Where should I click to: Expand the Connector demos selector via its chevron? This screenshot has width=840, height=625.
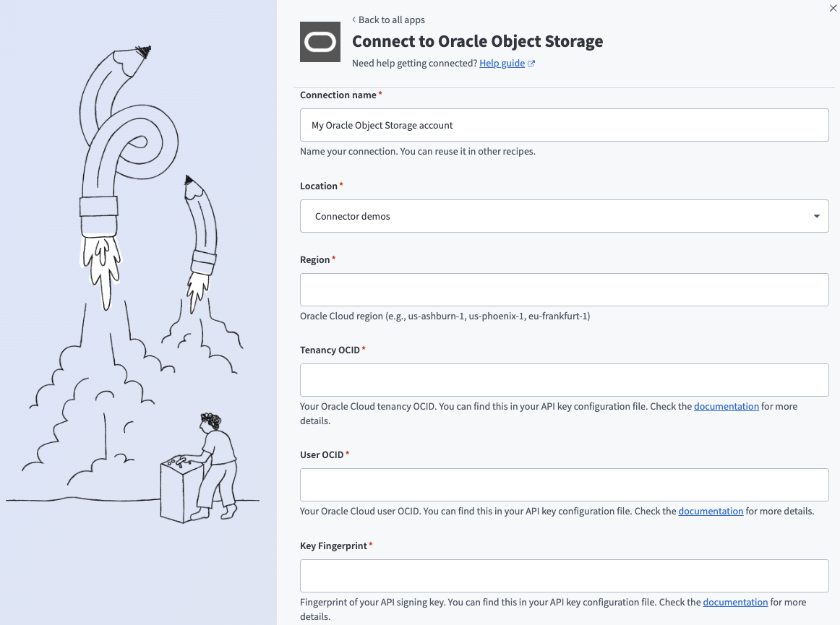click(x=815, y=215)
